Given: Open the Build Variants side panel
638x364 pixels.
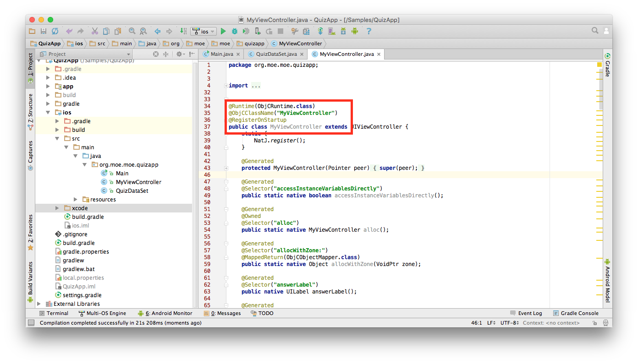Looking at the screenshot, I should point(30,282).
